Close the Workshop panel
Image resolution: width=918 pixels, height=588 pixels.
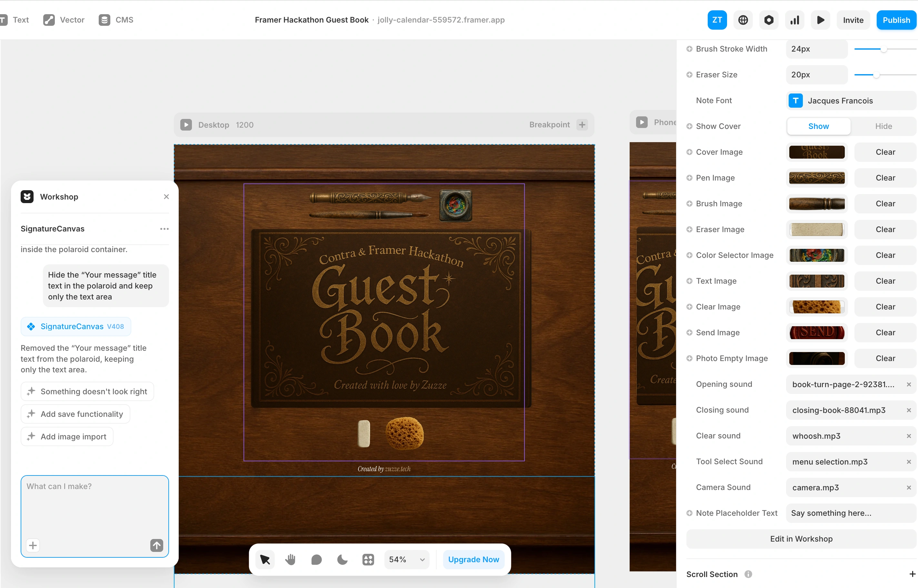click(166, 197)
